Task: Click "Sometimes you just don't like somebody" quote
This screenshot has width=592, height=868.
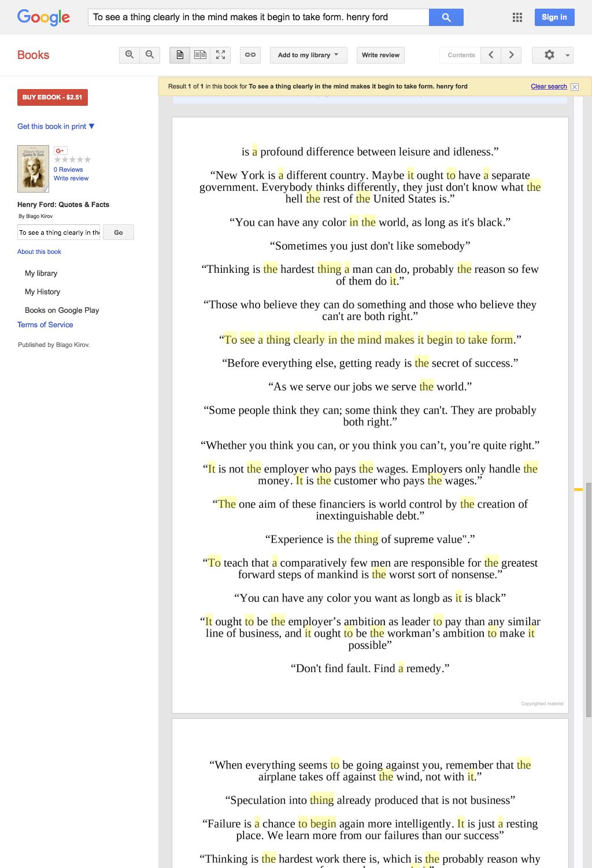Action: pyautogui.click(x=370, y=246)
